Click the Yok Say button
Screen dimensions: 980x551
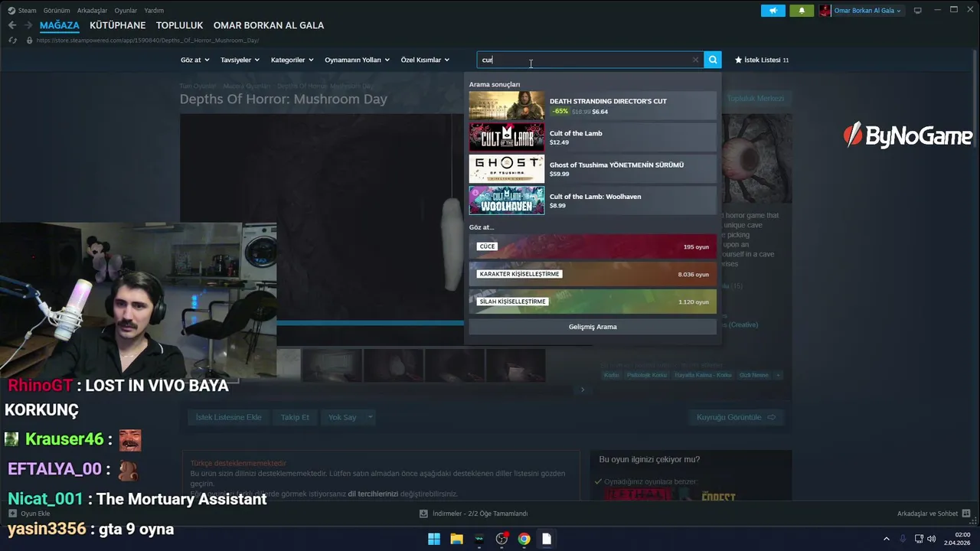[342, 417]
